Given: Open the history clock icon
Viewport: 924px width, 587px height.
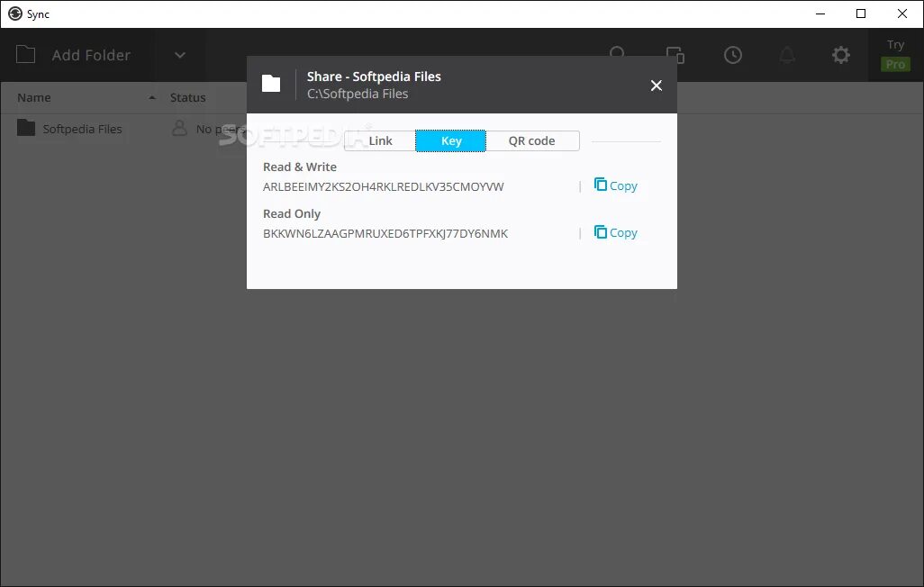Looking at the screenshot, I should 732,55.
